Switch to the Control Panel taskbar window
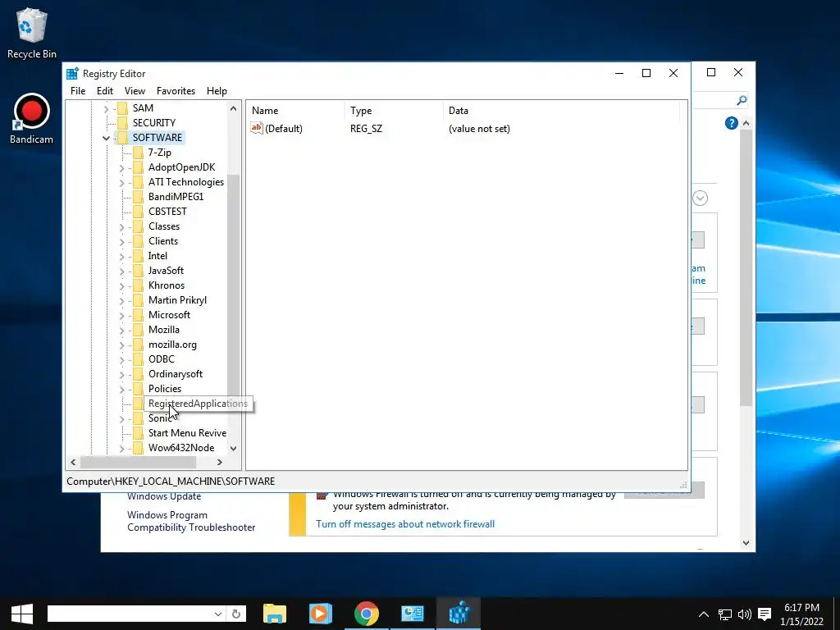840x630 pixels. coord(413,613)
